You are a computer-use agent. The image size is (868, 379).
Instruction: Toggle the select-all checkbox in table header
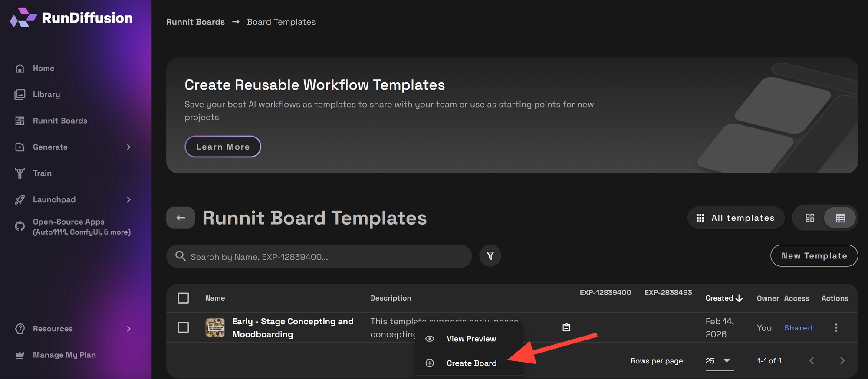pos(184,298)
